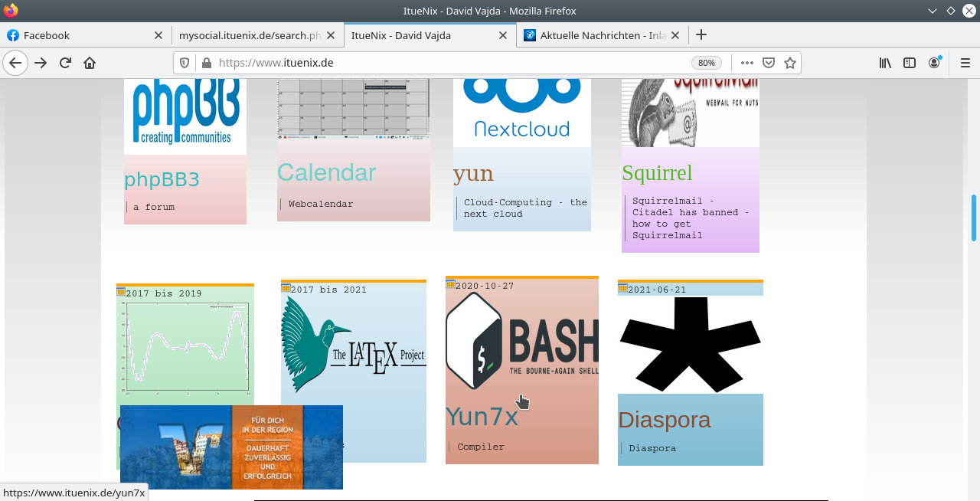Open tracking protection shield panel

tap(185, 63)
